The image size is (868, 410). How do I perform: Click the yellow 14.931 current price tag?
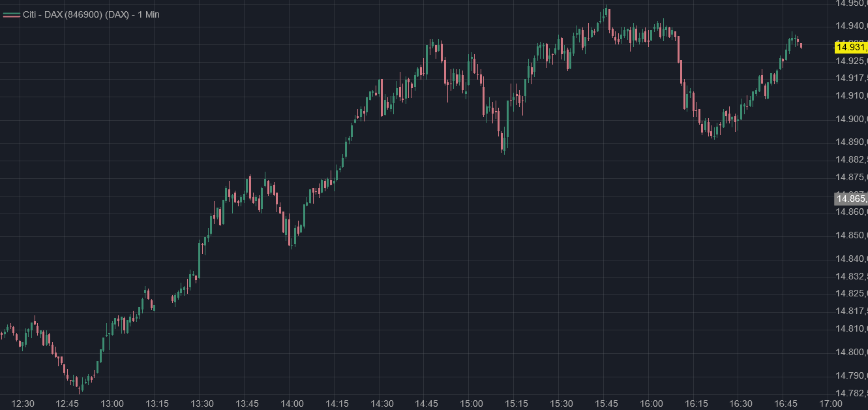[851, 46]
